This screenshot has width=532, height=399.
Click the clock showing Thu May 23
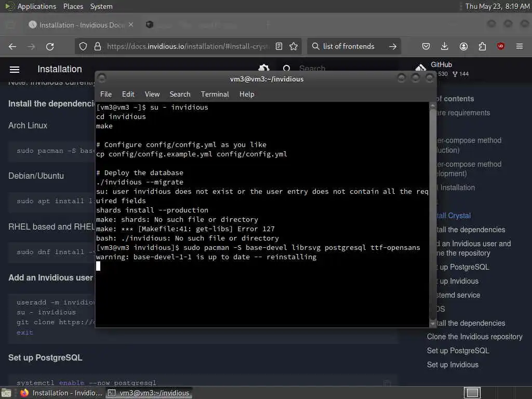(x=497, y=6)
